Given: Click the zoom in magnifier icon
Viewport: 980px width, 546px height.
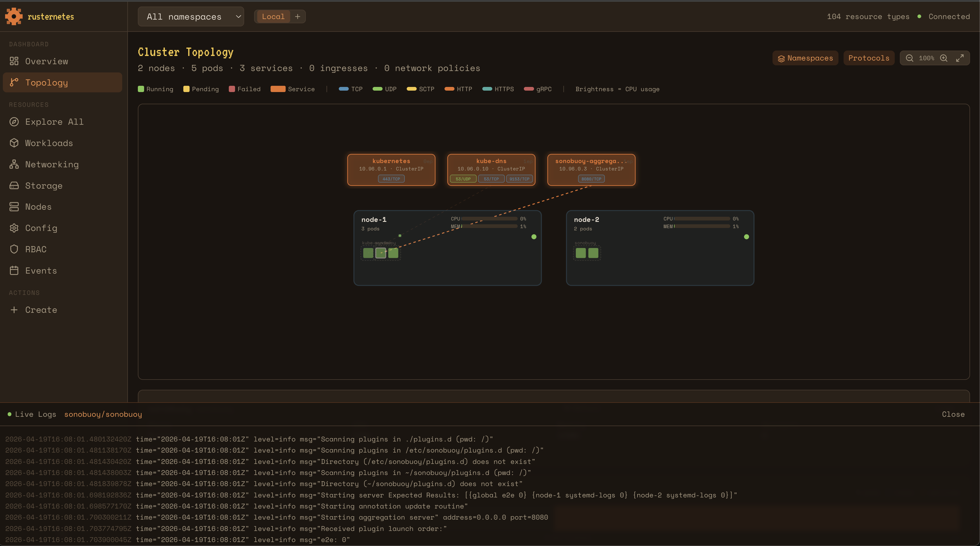Looking at the screenshot, I should (944, 58).
